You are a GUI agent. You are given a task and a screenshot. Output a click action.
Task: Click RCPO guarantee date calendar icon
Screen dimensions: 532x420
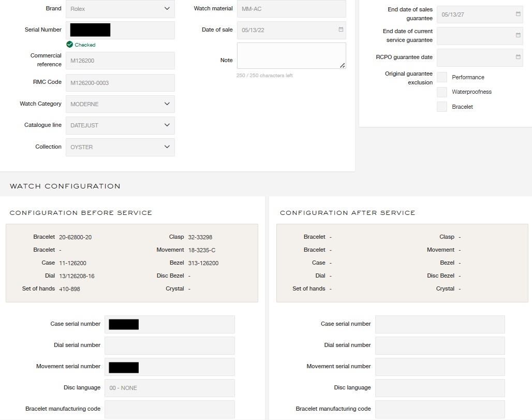(518, 57)
